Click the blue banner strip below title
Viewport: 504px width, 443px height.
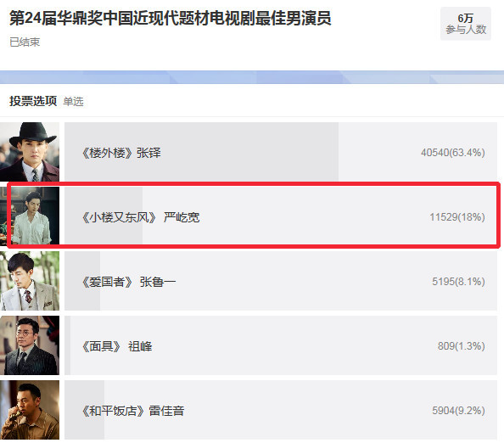tap(252, 77)
